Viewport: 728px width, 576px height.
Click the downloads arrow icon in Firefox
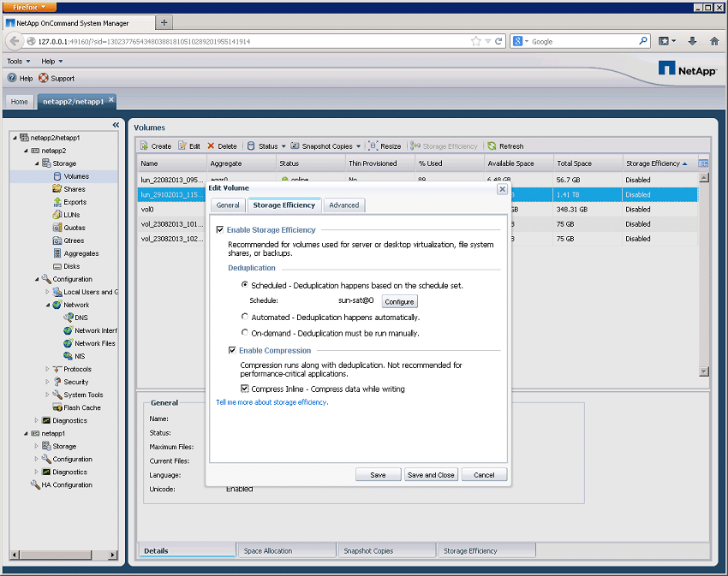(x=692, y=41)
